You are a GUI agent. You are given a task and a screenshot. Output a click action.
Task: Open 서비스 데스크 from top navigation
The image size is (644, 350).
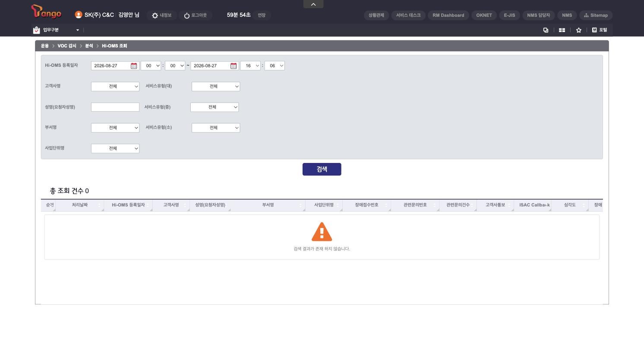[408, 16]
